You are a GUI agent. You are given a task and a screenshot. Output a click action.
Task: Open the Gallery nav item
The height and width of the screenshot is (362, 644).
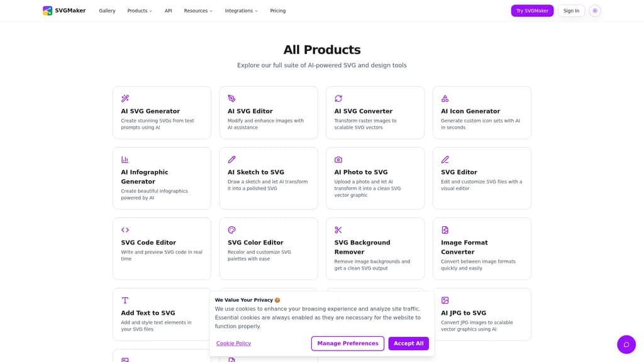(x=107, y=11)
